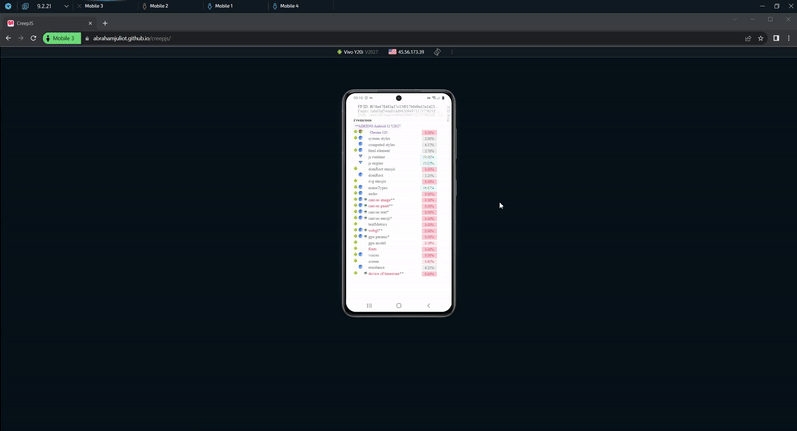Switch to Mobile 1 profile tab
This screenshot has height=431, width=797.
coord(223,6)
